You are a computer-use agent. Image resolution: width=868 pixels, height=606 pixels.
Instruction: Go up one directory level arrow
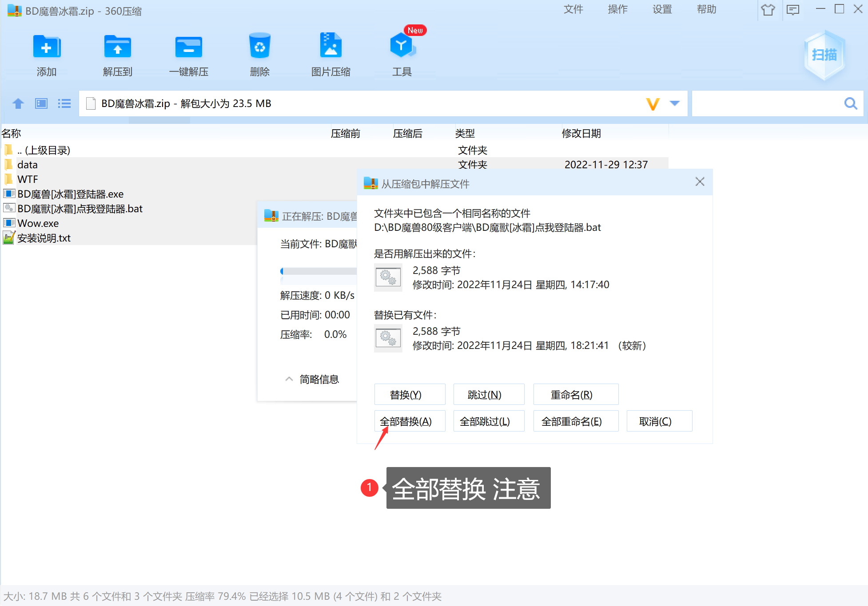[x=18, y=103]
